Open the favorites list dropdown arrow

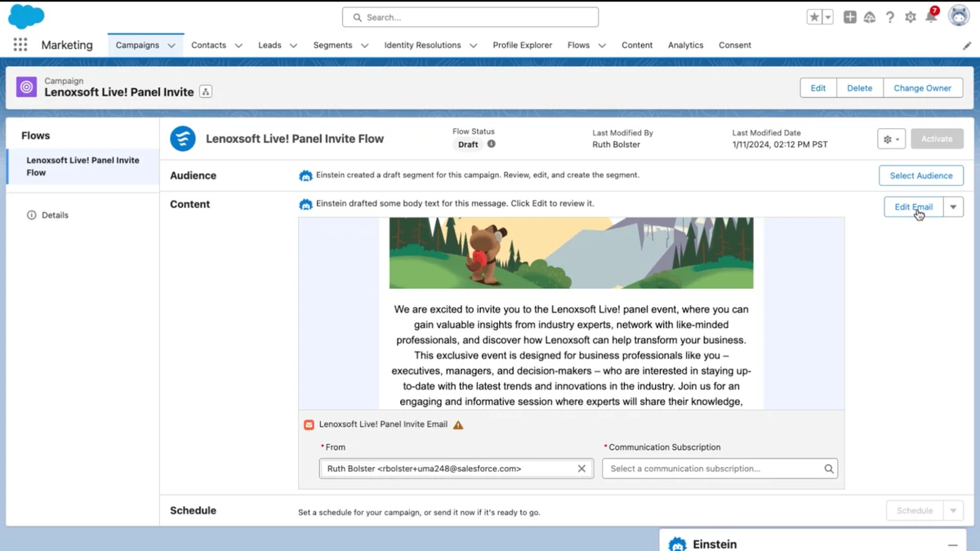(827, 17)
